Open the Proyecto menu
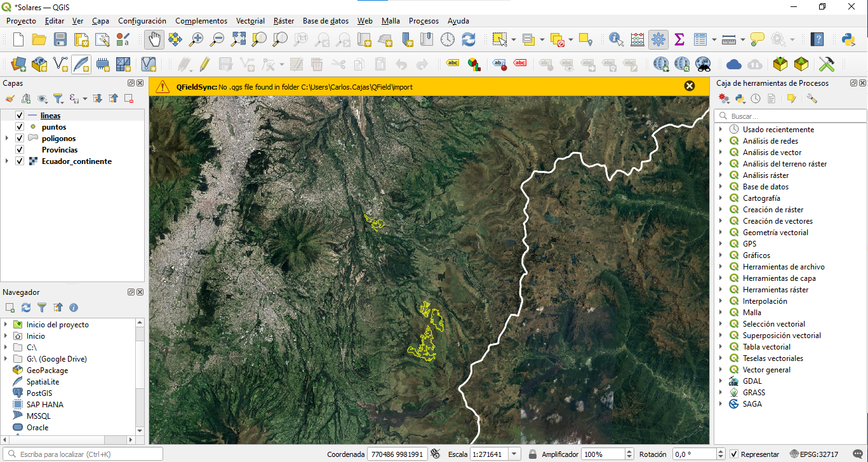The image size is (868, 462). coord(21,21)
